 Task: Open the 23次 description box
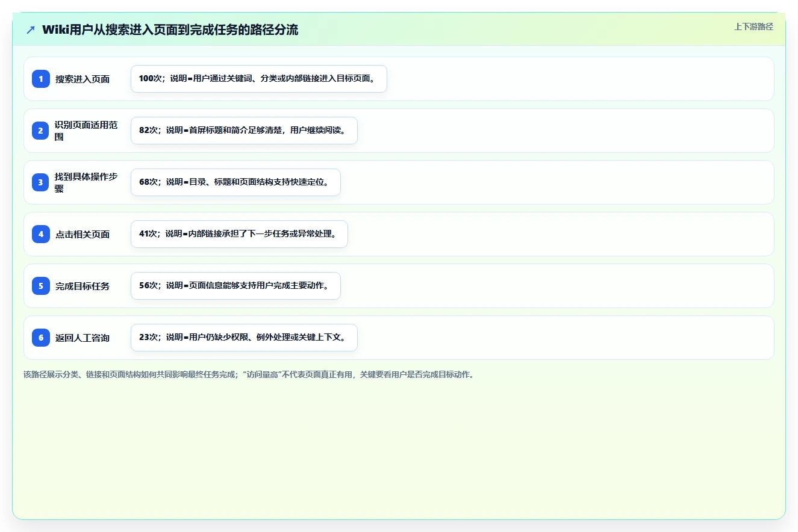(245, 338)
